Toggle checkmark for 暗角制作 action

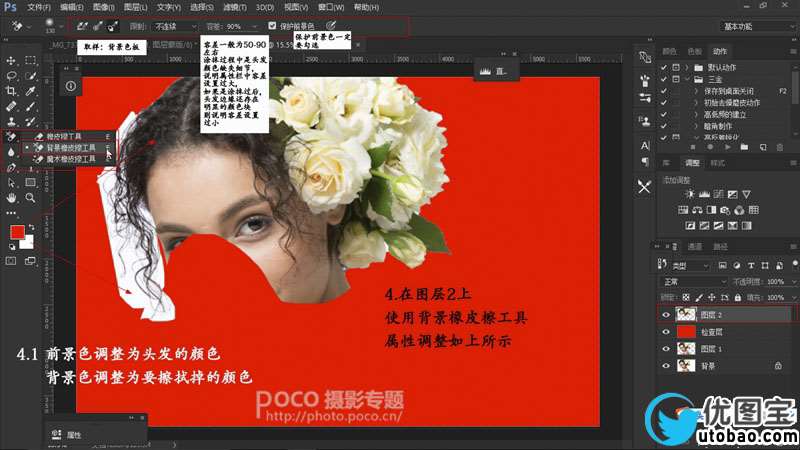click(x=663, y=126)
